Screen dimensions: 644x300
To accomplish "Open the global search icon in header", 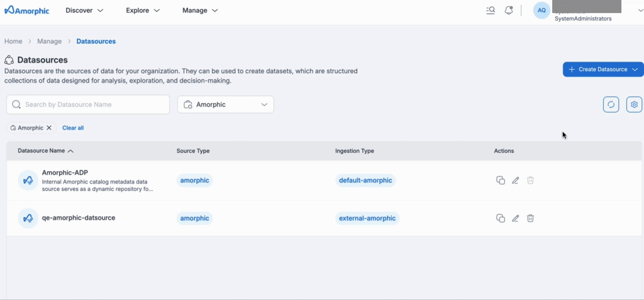I will click(491, 10).
